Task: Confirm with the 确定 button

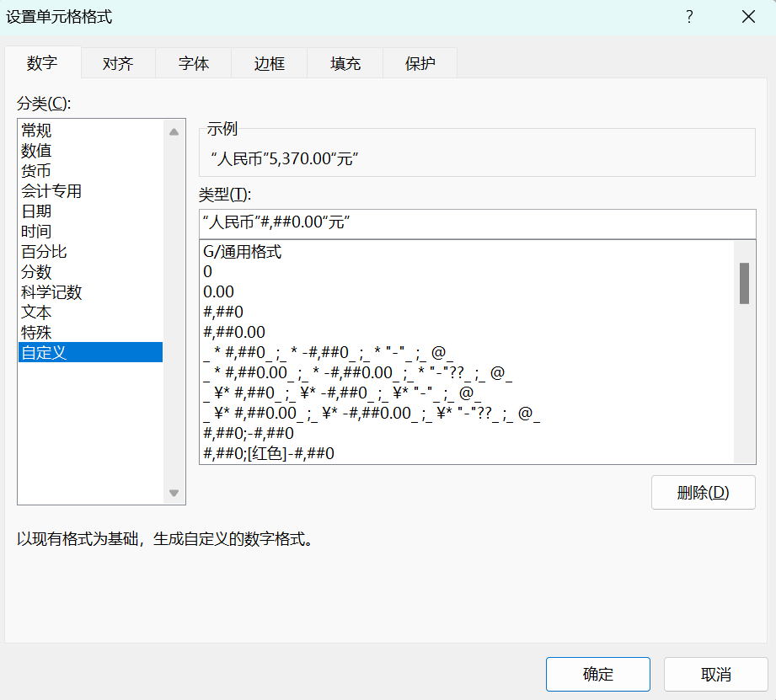Action: [598, 674]
